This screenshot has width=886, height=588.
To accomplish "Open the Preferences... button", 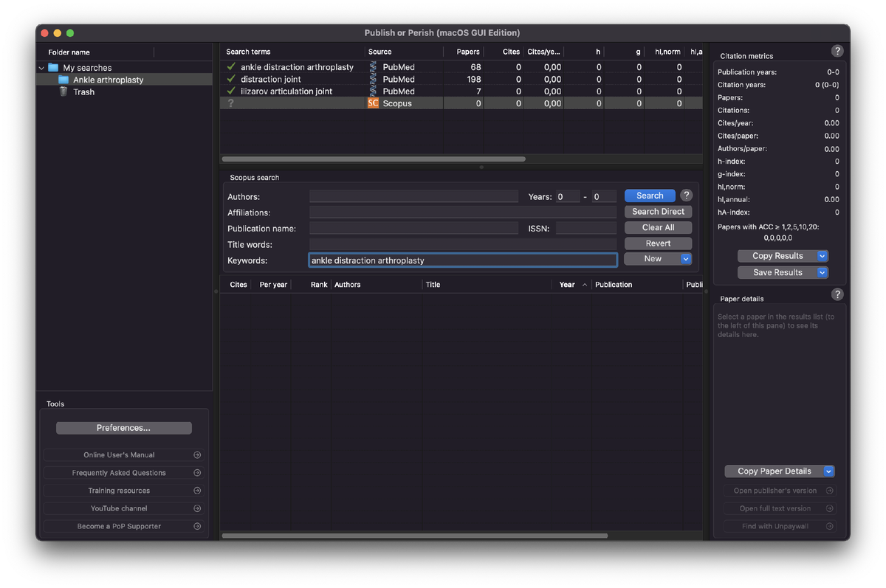I will pos(124,428).
